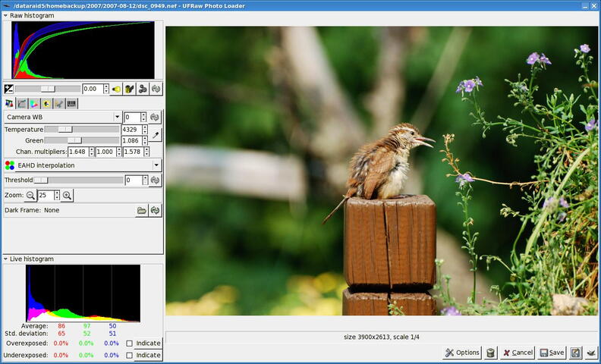
Task: Enable the Underexposed indicate checkbox
Action: (130, 355)
